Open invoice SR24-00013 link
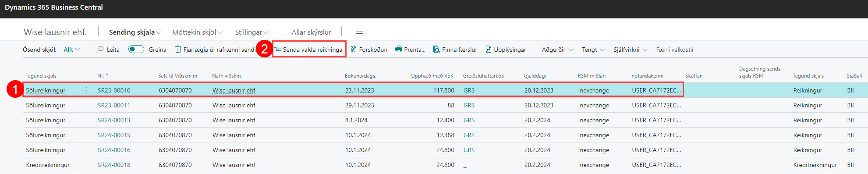 [x=114, y=120]
